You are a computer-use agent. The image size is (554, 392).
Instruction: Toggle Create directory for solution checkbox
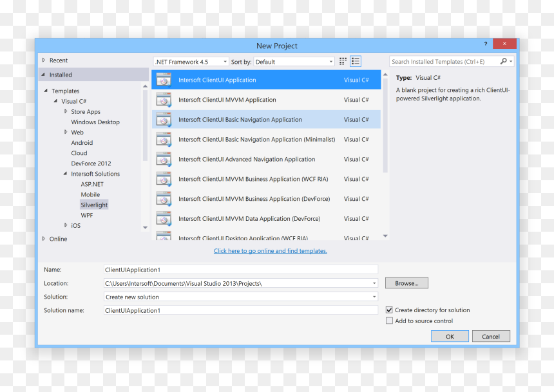389,310
